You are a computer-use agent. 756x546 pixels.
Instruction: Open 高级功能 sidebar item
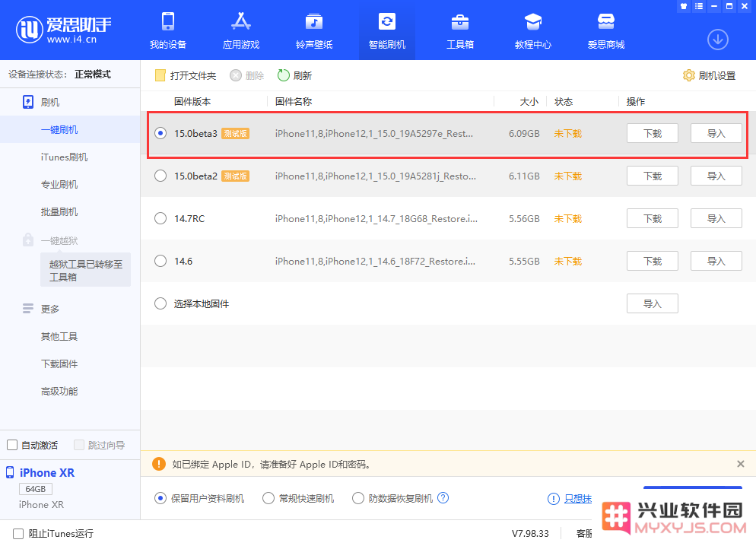click(59, 392)
